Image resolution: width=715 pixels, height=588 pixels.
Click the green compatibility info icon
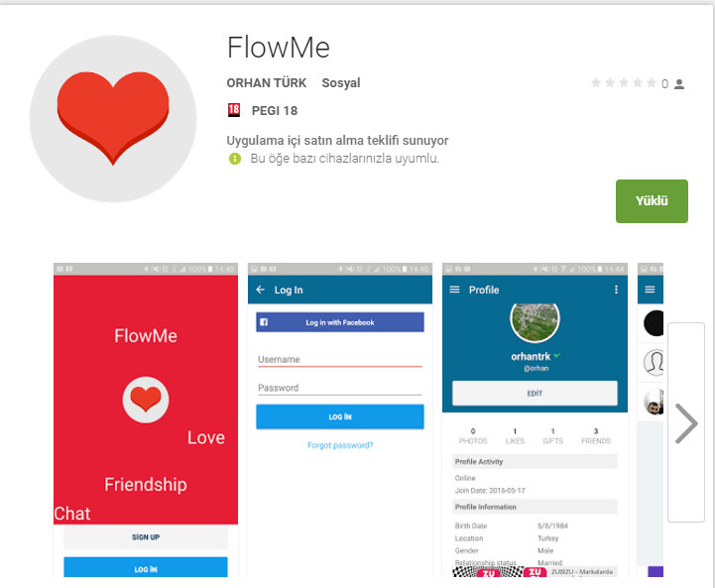[x=234, y=159]
